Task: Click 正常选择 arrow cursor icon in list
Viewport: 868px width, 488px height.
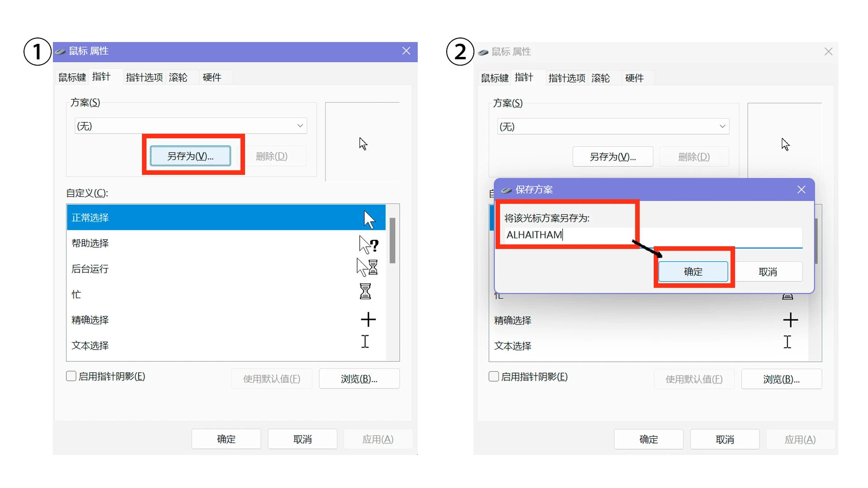Action: [x=369, y=220]
